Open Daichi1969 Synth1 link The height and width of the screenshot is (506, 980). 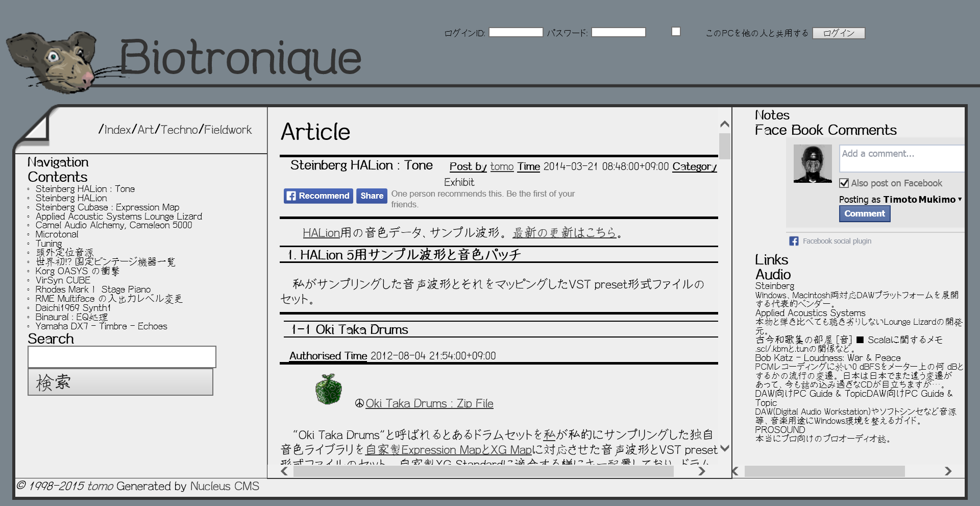click(x=73, y=308)
